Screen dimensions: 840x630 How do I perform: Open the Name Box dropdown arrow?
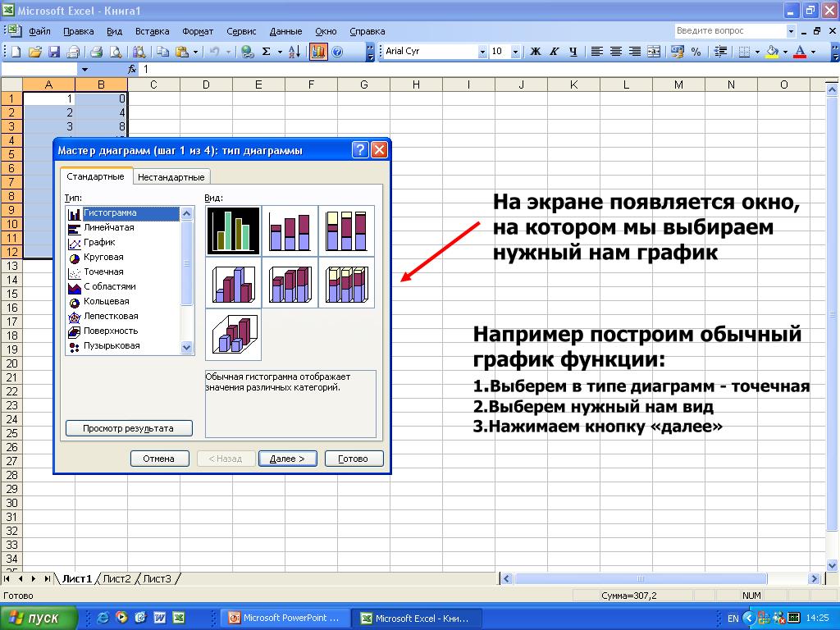84,70
